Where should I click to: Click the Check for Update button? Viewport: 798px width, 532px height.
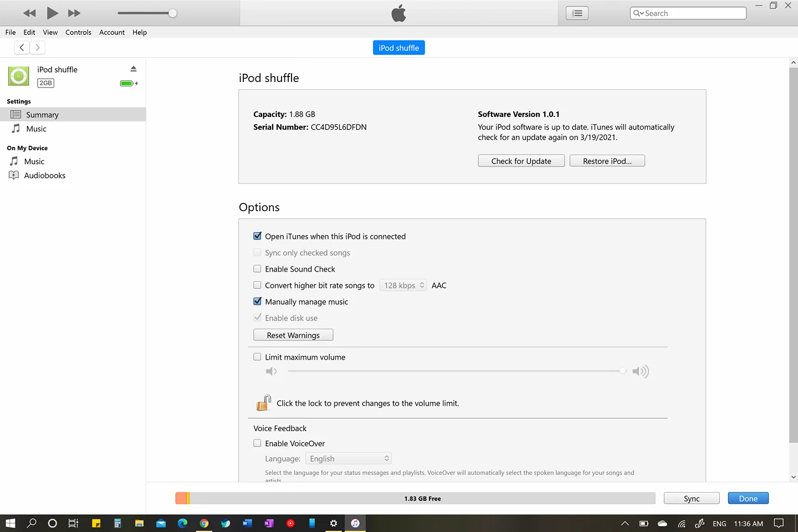[521, 161]
